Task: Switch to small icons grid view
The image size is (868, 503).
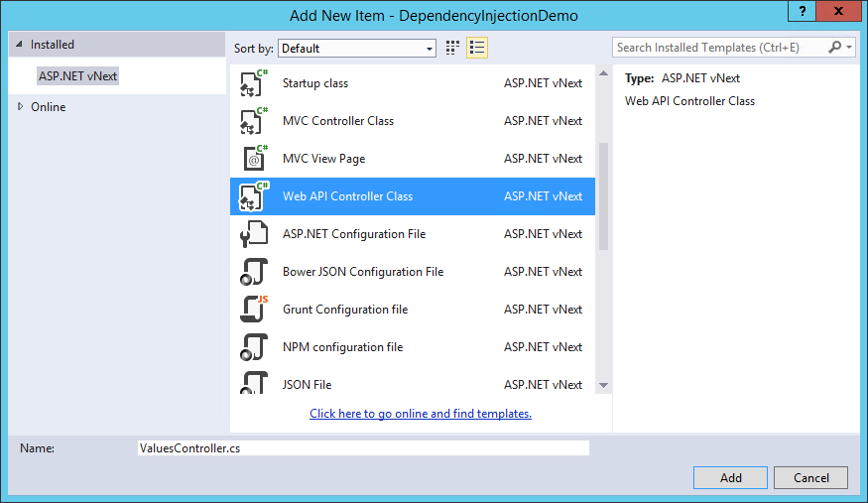Action: coord(452,49)
